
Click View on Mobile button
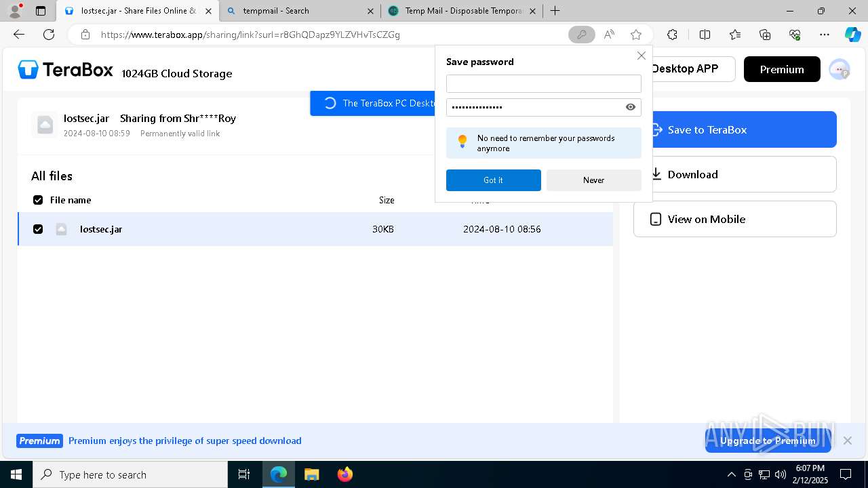[735, 219]
